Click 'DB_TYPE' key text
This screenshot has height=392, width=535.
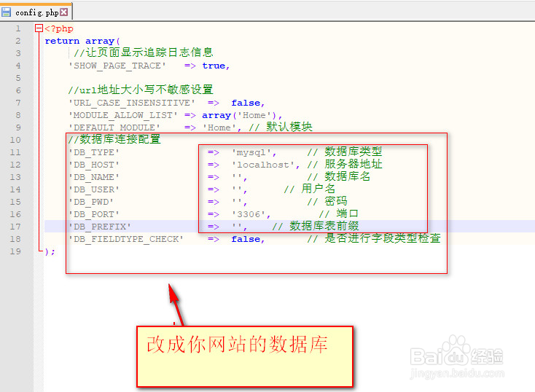click(x=94, y=152)
